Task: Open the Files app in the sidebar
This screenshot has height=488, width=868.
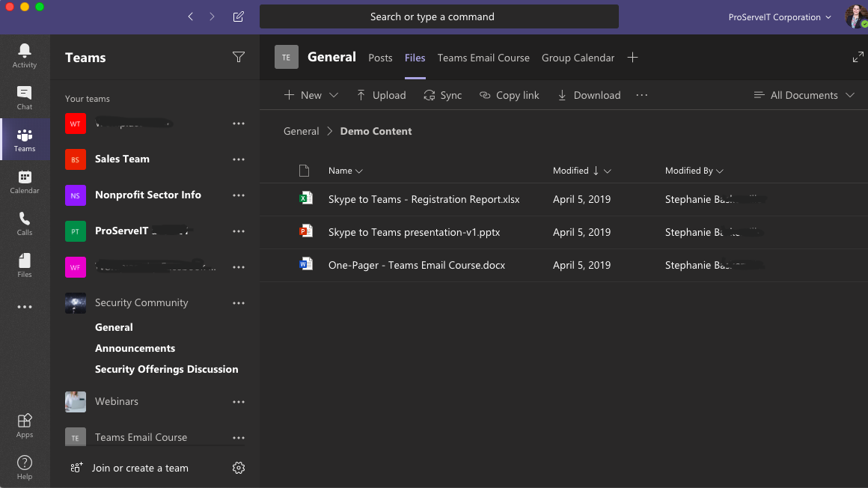Action: coord(25,264)
